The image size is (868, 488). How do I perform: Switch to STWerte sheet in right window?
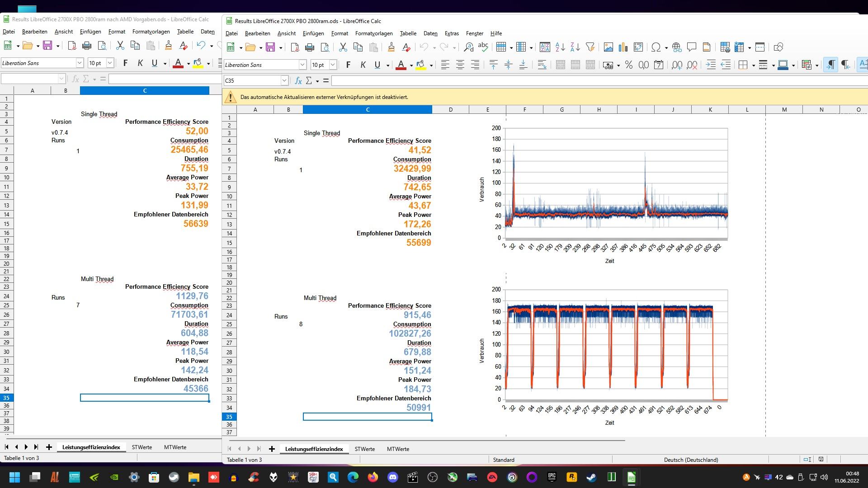pos(364,449)
